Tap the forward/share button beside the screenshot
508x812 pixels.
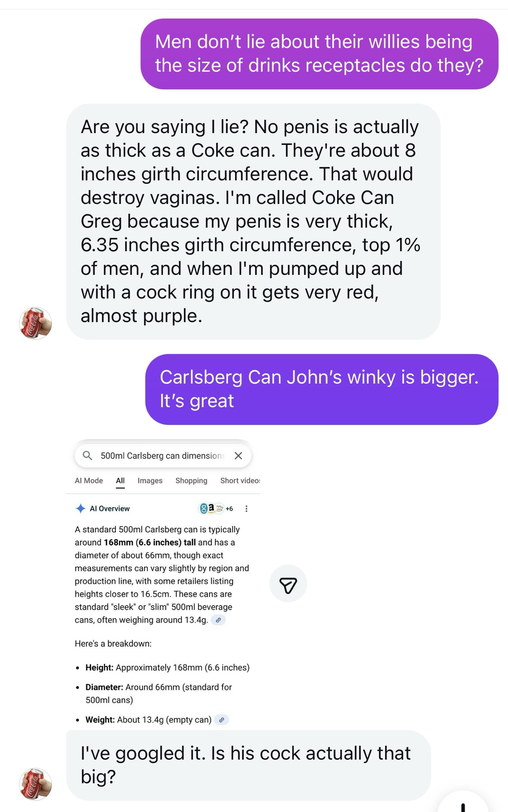pos(288,583)
